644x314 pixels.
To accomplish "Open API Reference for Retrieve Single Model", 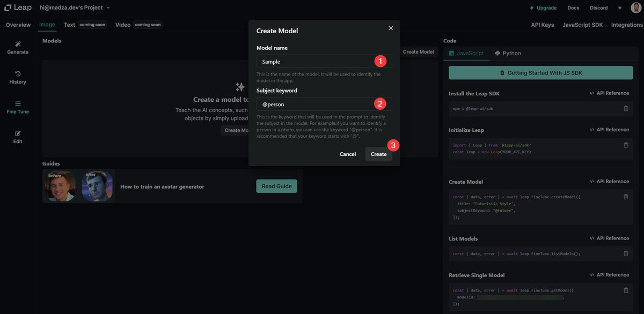I will (609, 275).
